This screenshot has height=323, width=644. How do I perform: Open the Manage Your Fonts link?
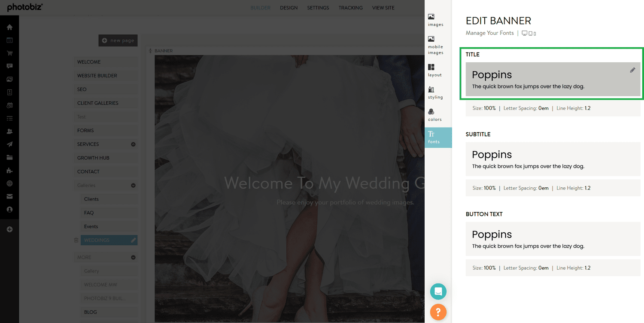click(489, 33)
